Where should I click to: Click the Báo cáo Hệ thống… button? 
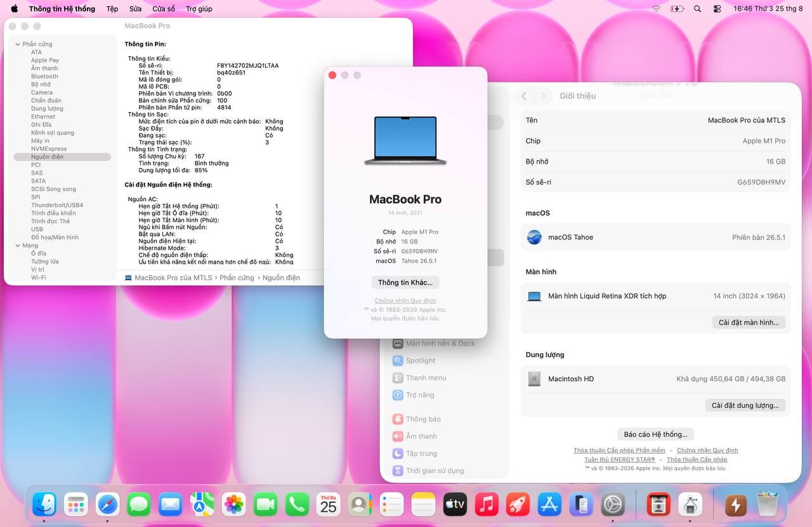(x=655, y=434)
